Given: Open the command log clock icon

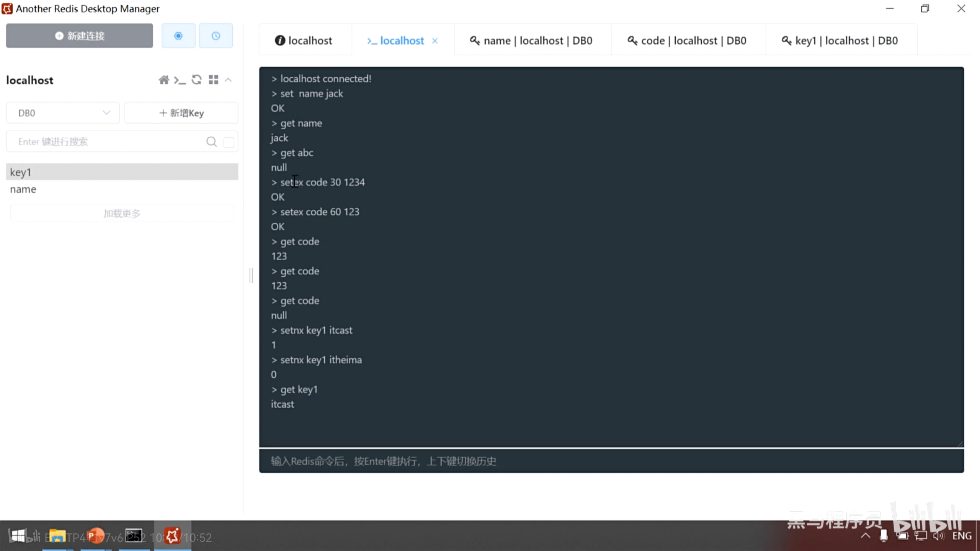Looking at the screenshot, I should coord(216,36).
